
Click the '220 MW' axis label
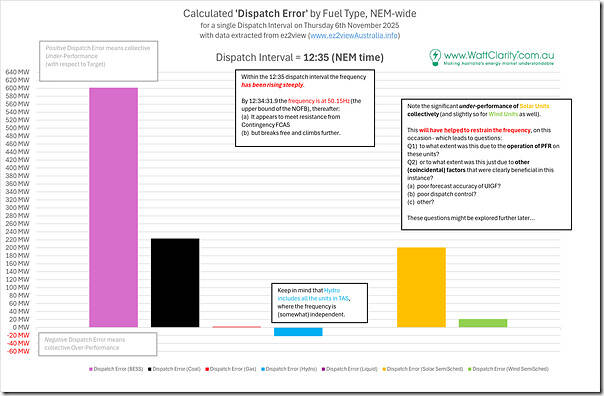(17, 240)
